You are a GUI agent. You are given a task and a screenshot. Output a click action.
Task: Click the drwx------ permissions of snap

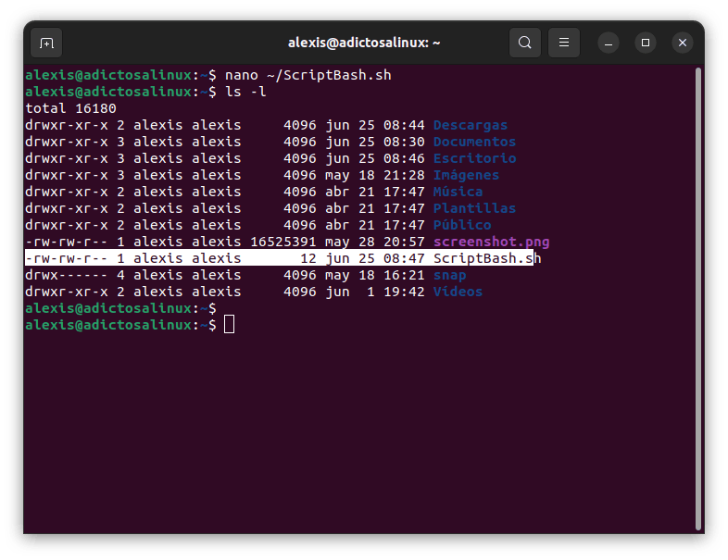point(67,275)
